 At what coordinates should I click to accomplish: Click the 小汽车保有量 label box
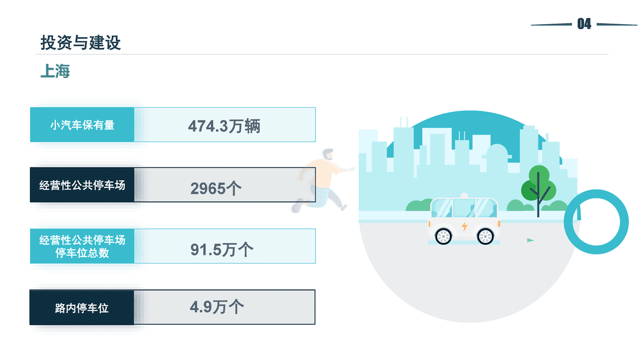point(82,125)
